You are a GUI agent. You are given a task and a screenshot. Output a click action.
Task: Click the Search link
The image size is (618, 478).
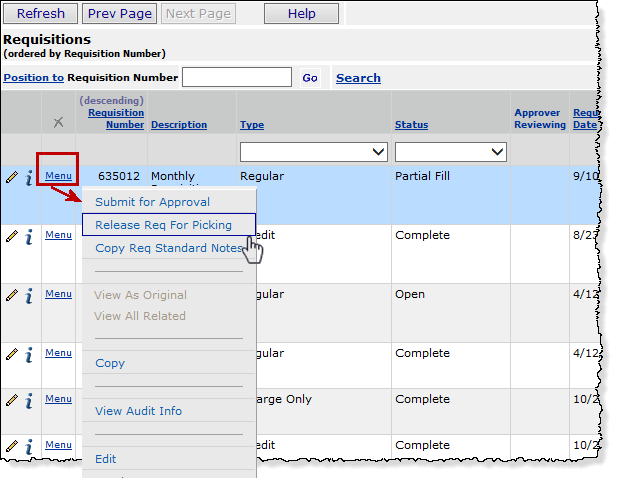(x=358, y=78)
